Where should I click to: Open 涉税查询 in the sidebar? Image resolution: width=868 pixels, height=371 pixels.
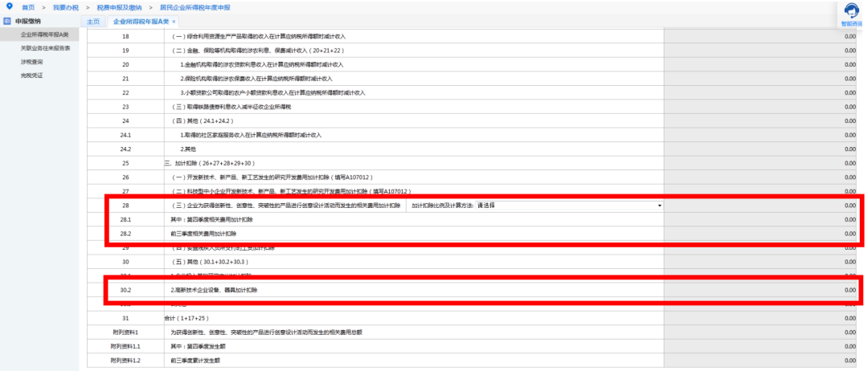[31, 61]
